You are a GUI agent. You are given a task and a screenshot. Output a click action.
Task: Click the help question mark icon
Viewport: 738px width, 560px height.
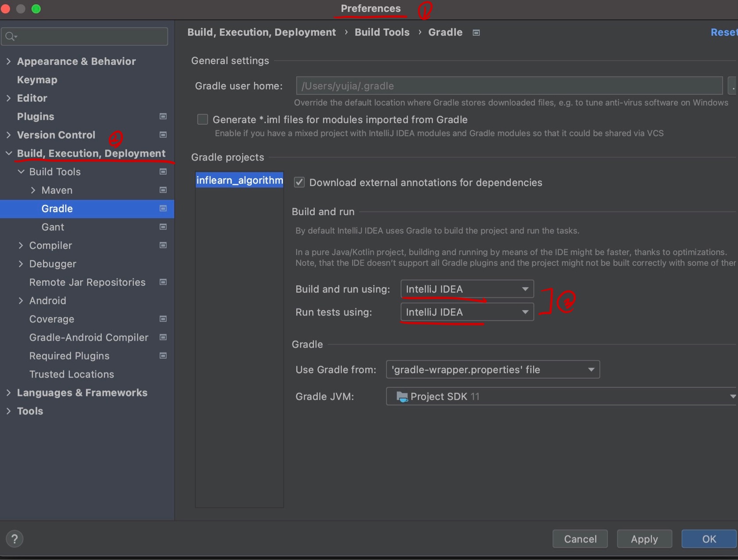click(14, 539)
